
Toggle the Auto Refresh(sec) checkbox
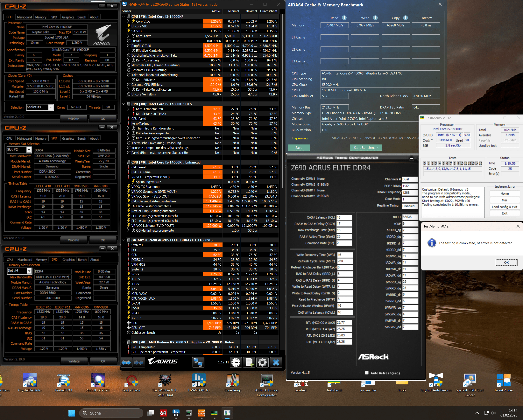(x=367, y=373)
